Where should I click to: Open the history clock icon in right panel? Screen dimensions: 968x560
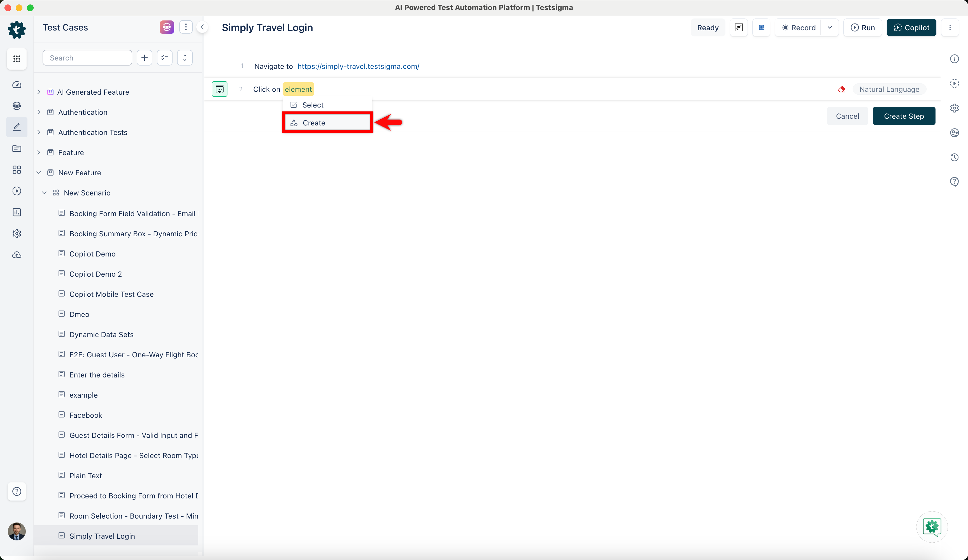click(x=954, y=157)
